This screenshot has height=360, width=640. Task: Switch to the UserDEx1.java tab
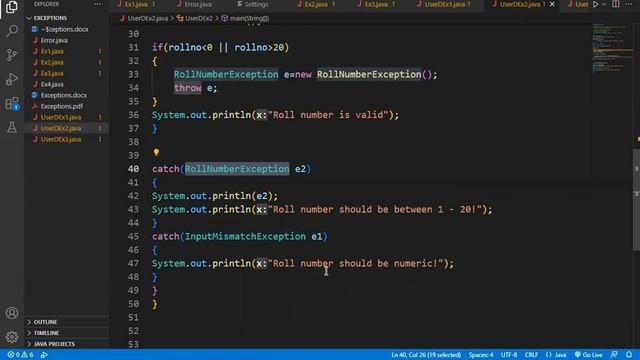[x=445, y=4]
